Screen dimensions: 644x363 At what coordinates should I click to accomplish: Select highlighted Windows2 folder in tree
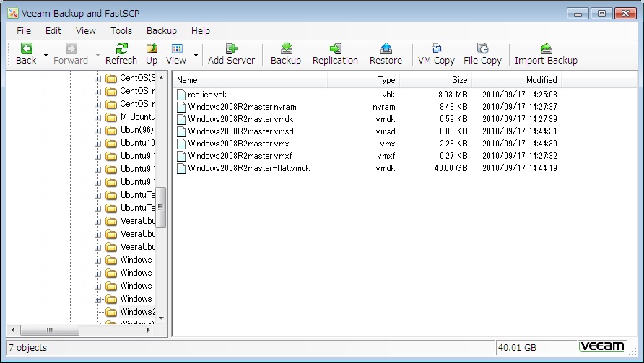click(x=138, y=312)
